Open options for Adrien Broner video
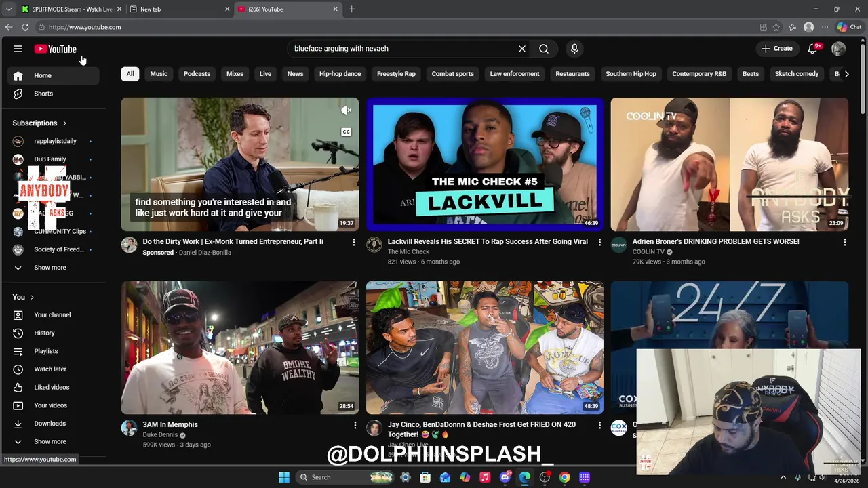The image size is (868, 488). point(844,242)
